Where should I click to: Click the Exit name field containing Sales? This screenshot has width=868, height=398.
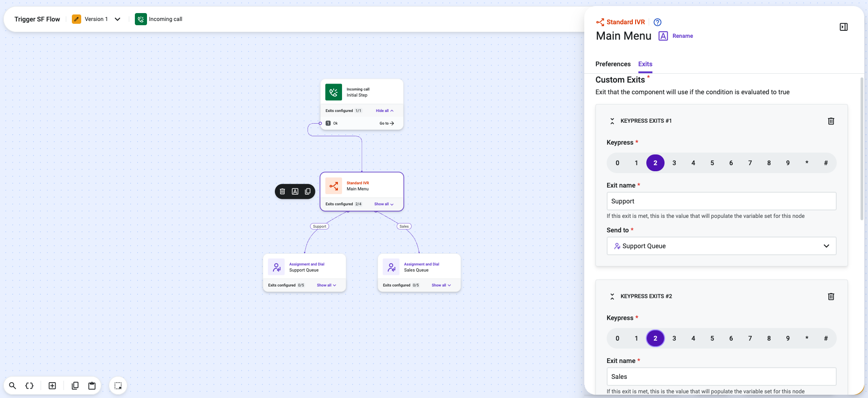click(x=721, y=377)
